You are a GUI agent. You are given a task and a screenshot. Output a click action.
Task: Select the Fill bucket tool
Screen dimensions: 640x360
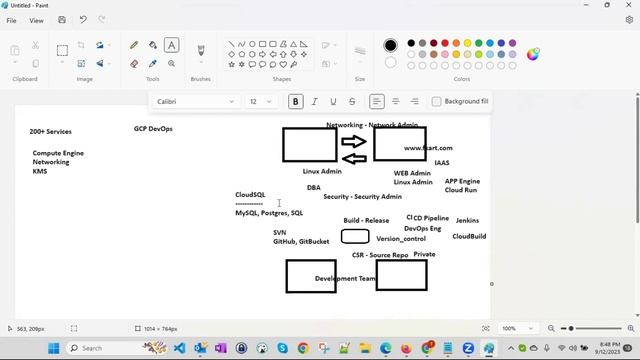(153, 45)
